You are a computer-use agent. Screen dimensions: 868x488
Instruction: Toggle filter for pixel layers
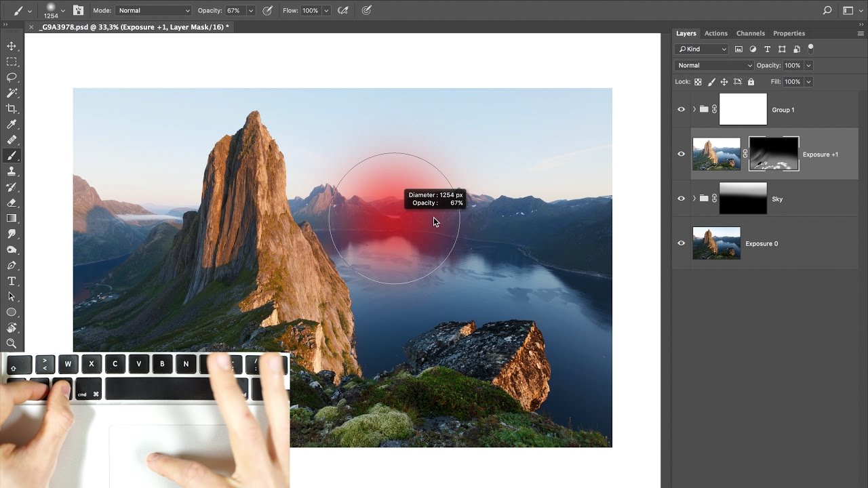[x=738, y=49]
